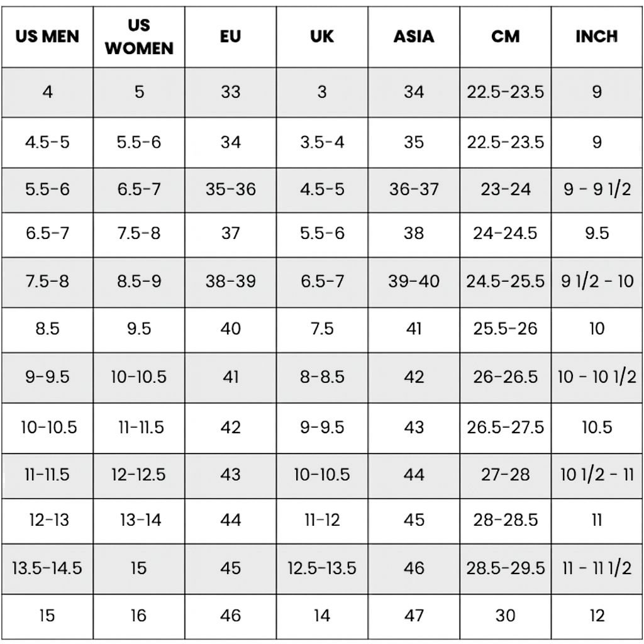Select the ASIA 36-37 size cell
644x644 pixels.
pyautogui.click(x=414, y=189)
